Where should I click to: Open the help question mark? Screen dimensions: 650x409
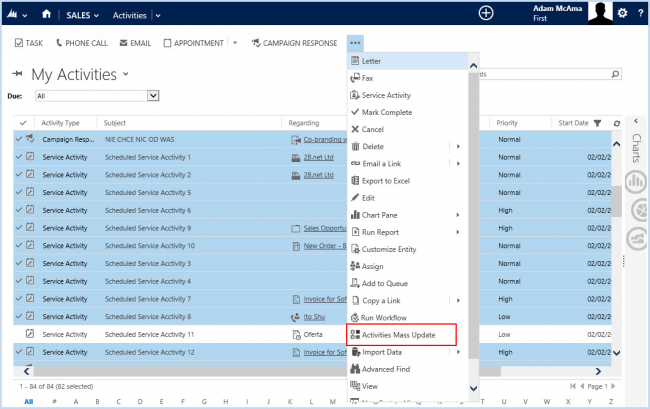pos(640,13)
